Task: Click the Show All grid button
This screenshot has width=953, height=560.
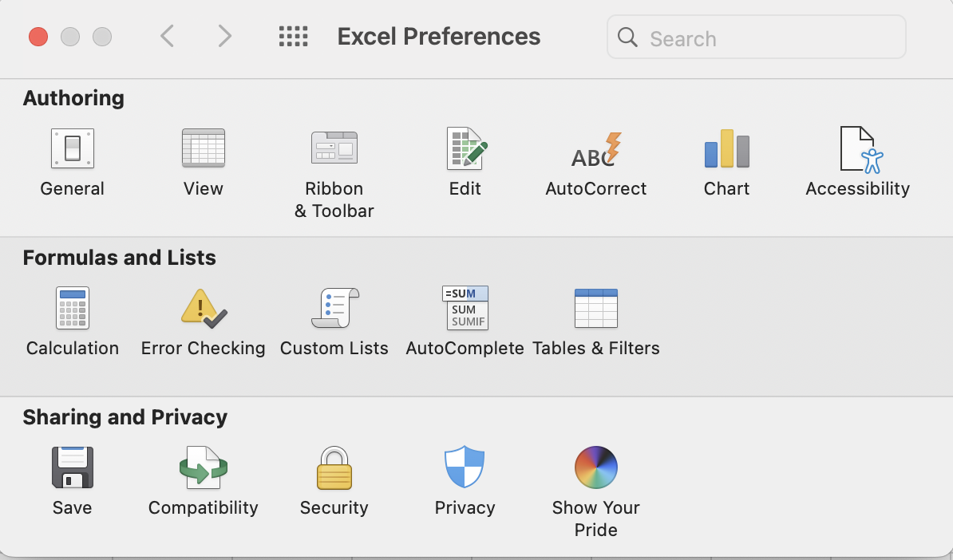Action: click(293, 37)
